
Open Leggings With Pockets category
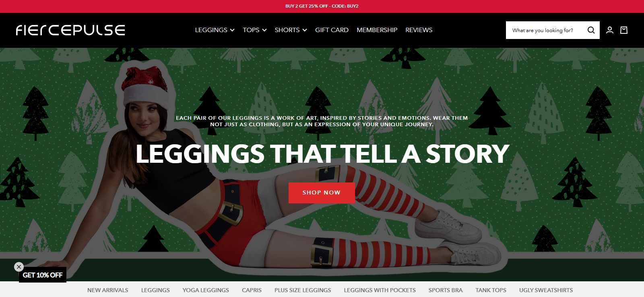pos(380,290)
